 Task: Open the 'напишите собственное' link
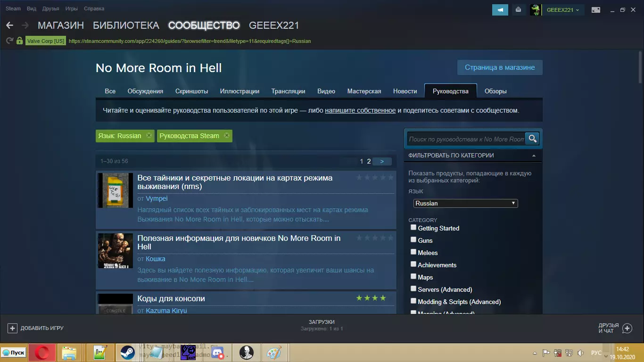[x=360, y=111]
